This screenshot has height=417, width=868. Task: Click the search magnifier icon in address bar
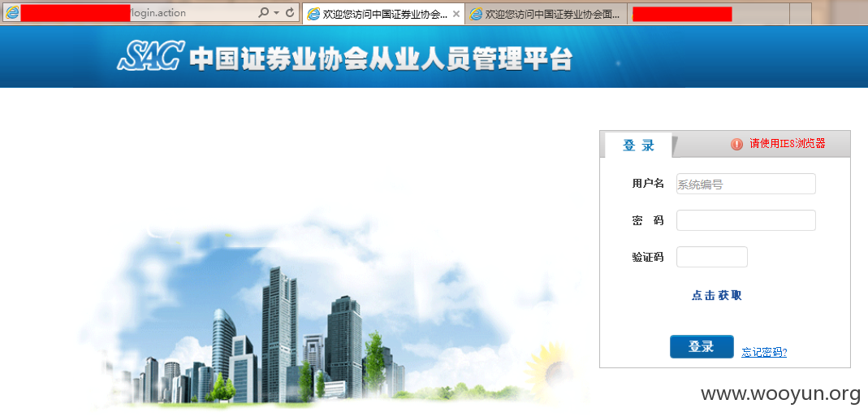[264, 12]
